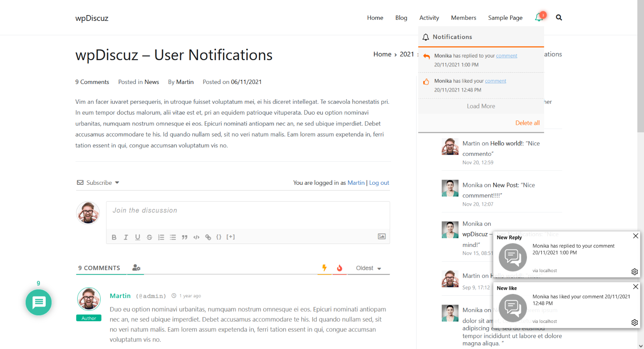The width and height of the screenshot is (644, 349).
Task: Click the Log out link
Action: point(379,183)
